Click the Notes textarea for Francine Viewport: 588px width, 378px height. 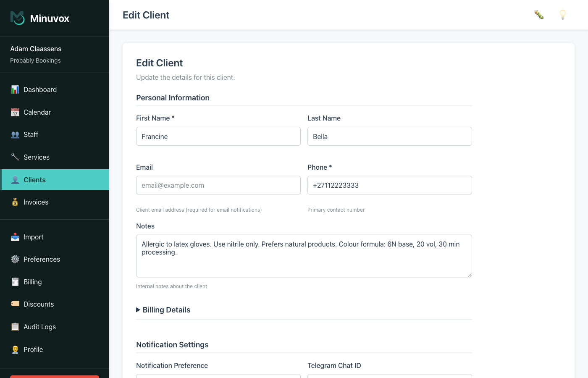coord(304,256)
